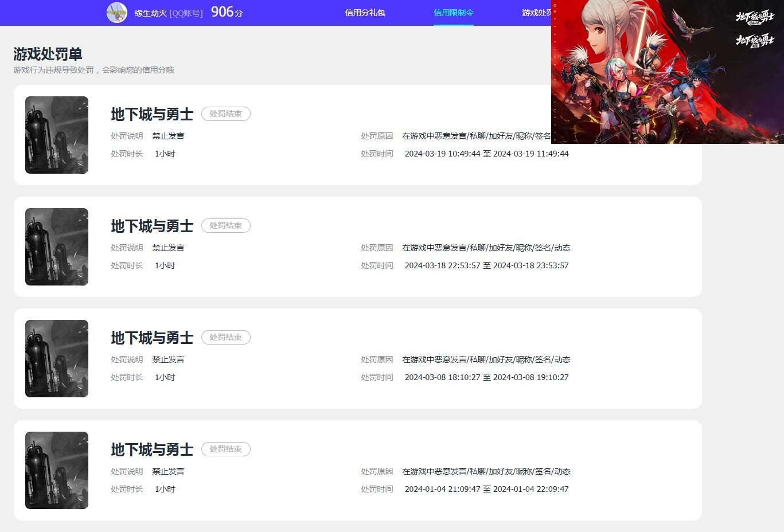Screen dimensions: 784x532
Task: Click 地下城与勇士 title in the 2024-03-18 card
Action: coord(152,226)
